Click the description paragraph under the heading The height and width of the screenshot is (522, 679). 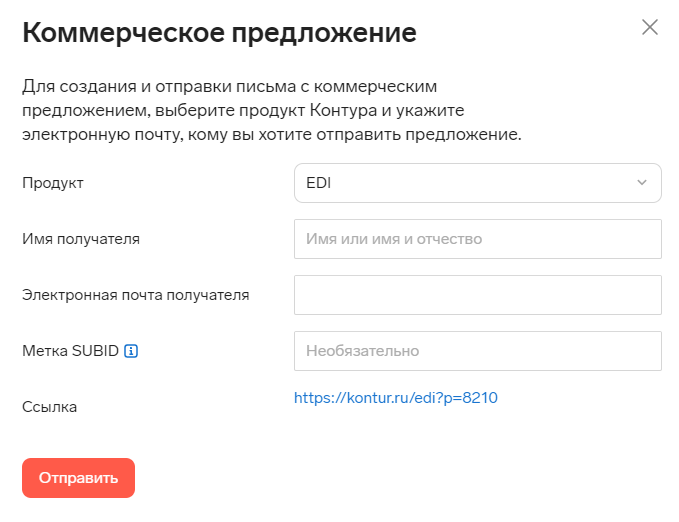click(270, 110)
